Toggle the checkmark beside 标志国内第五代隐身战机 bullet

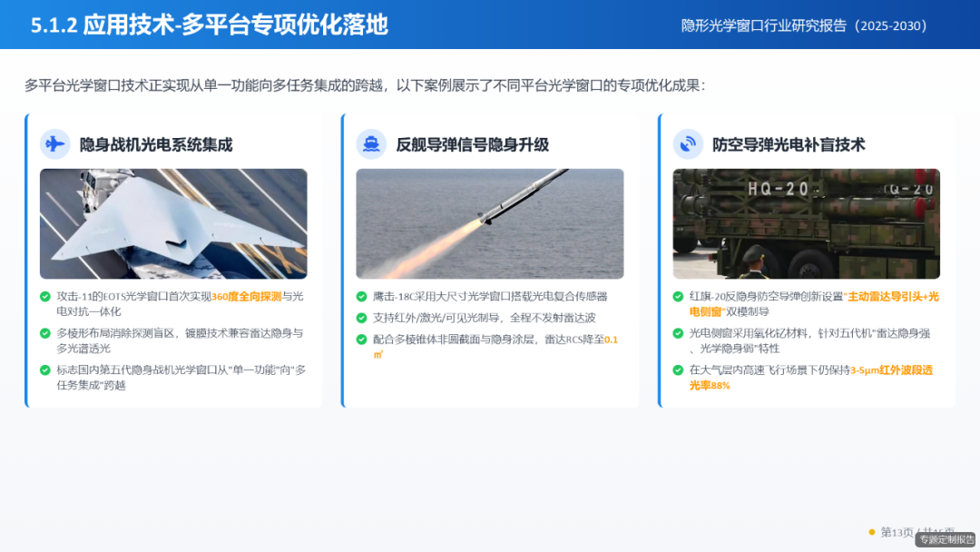coord(44,370)
